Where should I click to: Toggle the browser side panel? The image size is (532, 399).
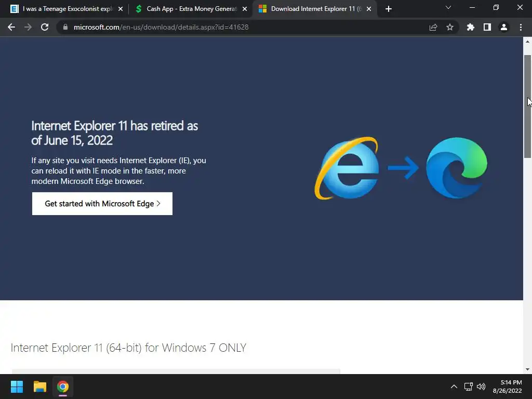(487, 27)
